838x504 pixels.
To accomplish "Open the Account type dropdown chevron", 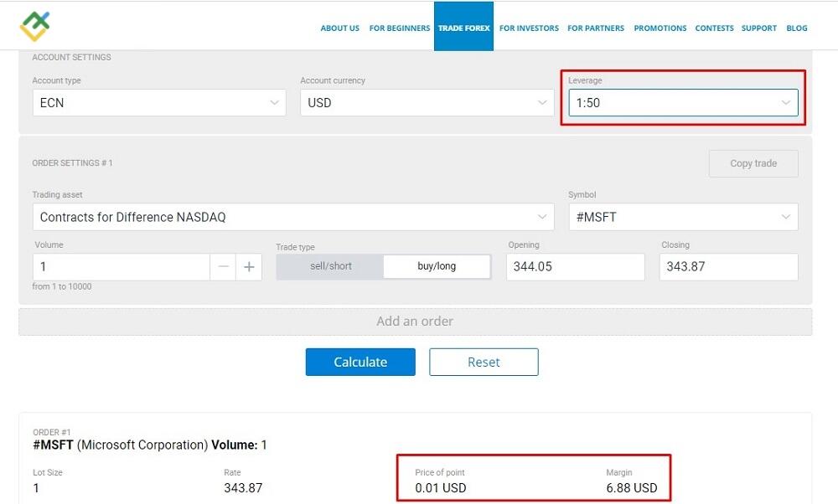I will click(x=274, y=102).
